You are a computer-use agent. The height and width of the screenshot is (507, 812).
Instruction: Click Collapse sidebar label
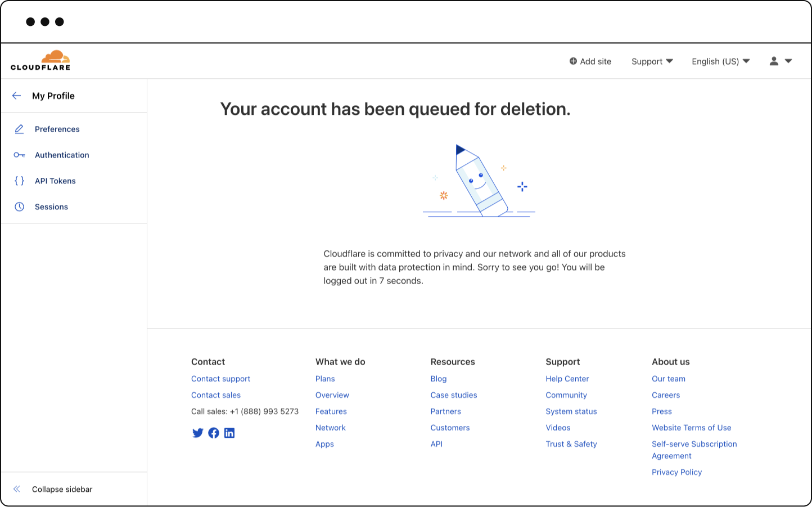coord(62,489)
